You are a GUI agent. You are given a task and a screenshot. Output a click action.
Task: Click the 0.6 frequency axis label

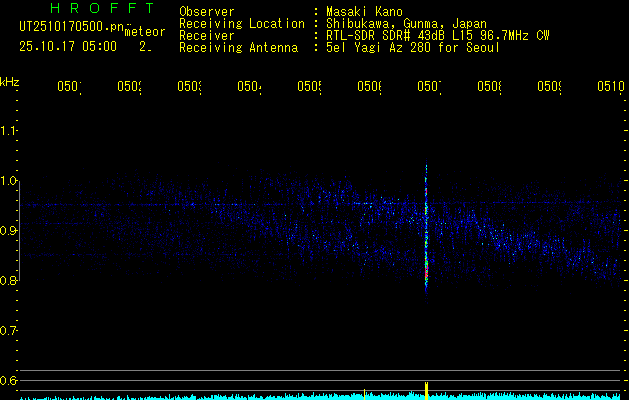pyautogui.click(x=10, y=380)
